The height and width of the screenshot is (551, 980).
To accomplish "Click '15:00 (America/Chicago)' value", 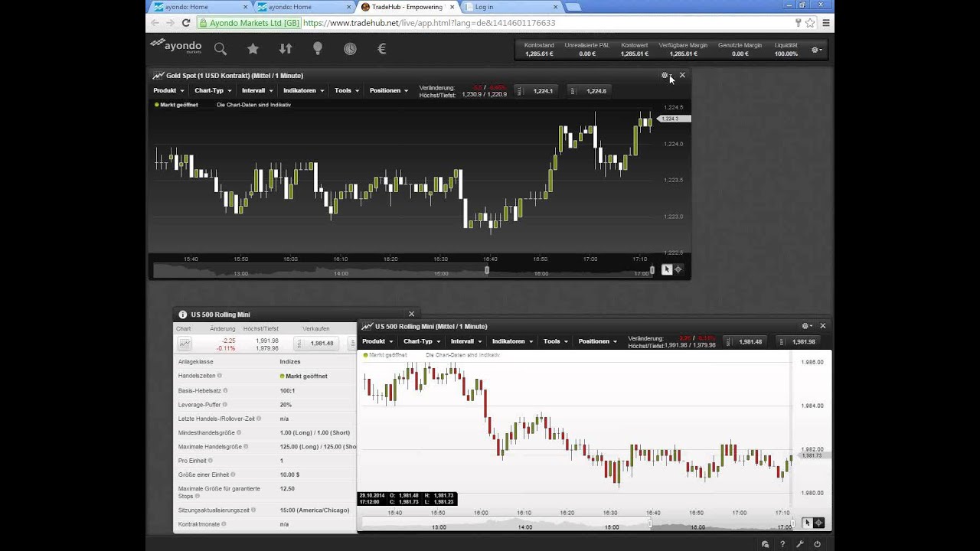I will pyautogui.click(x=315, y=510).
